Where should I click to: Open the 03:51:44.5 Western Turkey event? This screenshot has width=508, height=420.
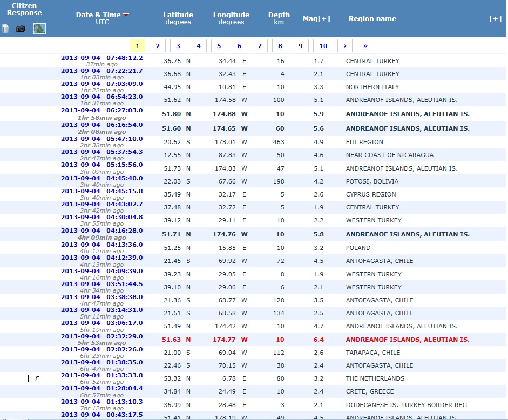(101, 284)
